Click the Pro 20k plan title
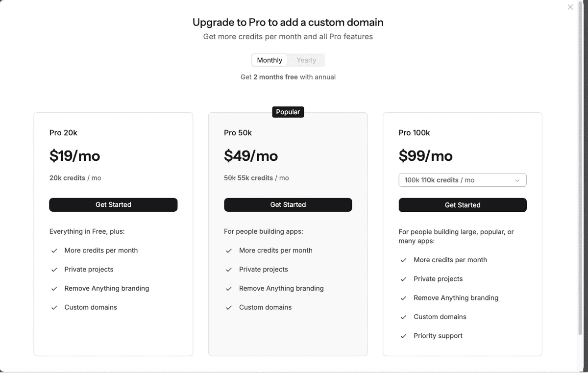 tap(63, 133)
